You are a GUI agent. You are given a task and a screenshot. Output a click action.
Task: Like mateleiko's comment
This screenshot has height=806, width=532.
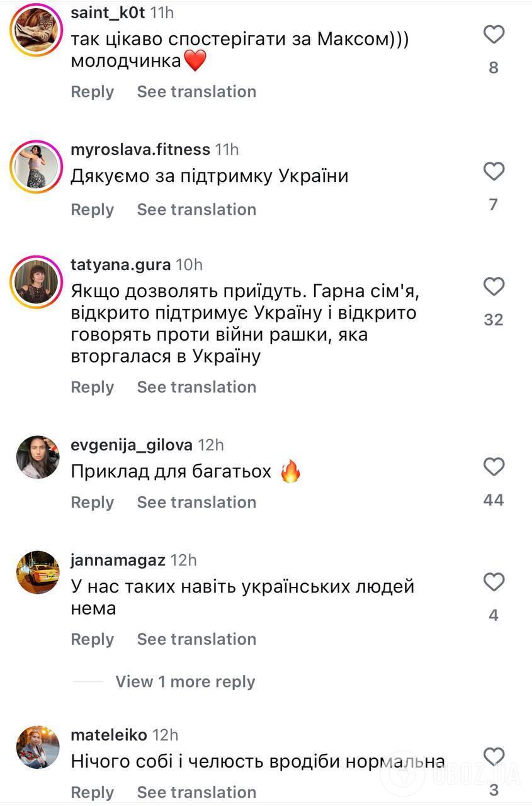coord(494,757)
